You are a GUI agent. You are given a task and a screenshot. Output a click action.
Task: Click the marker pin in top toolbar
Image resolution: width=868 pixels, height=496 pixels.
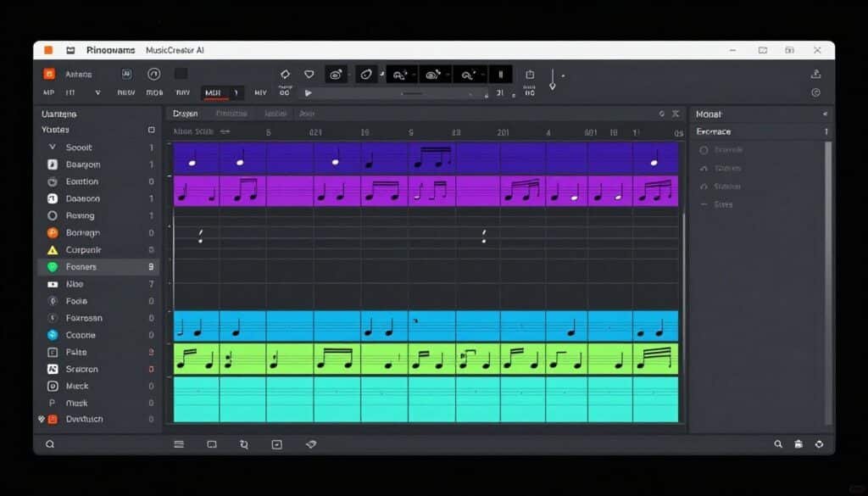click(552, 79)
